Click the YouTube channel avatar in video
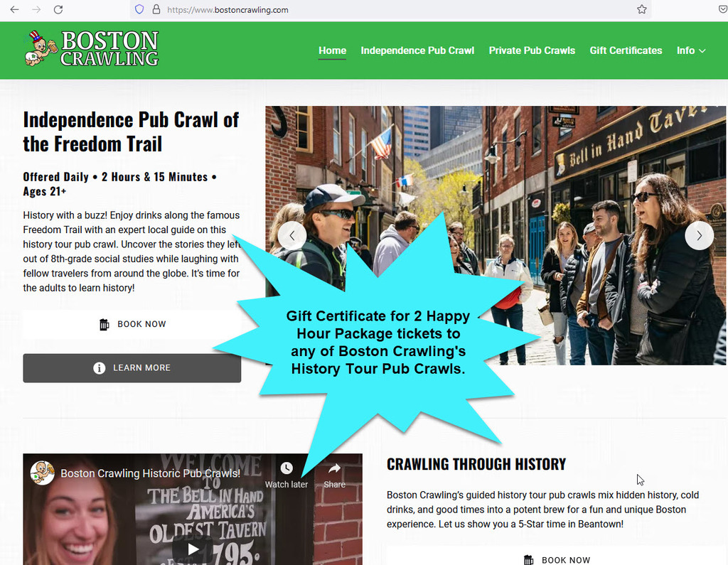The image size is (728, 565). tap(43, 473)
